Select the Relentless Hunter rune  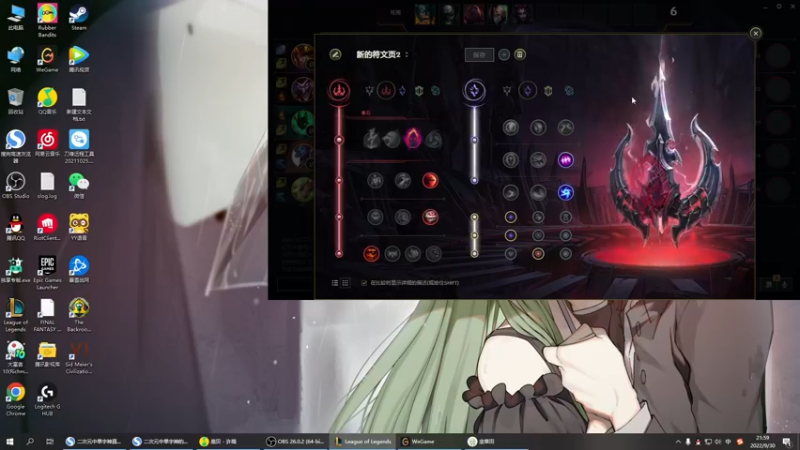pos(413,254)
